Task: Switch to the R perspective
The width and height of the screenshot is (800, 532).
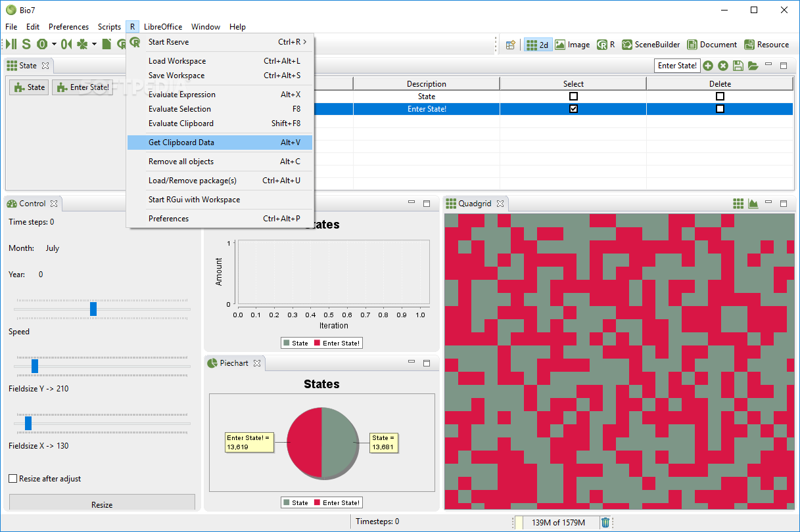Action: click(606, 45)
